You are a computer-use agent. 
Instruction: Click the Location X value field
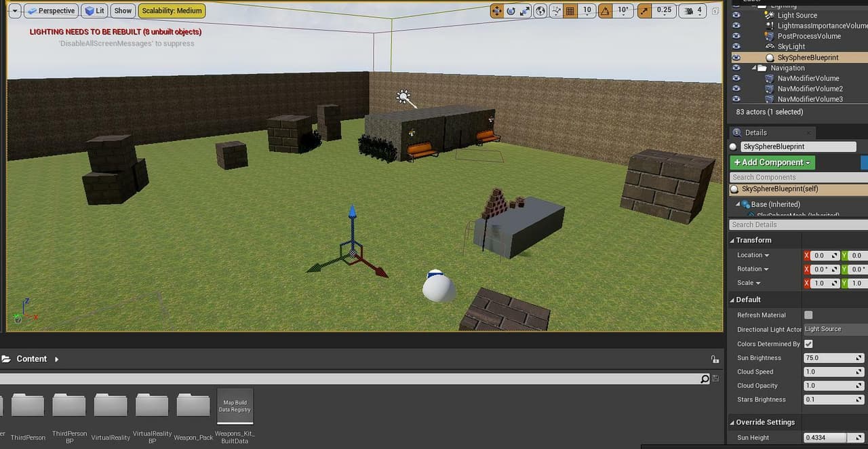click(825, 256)
